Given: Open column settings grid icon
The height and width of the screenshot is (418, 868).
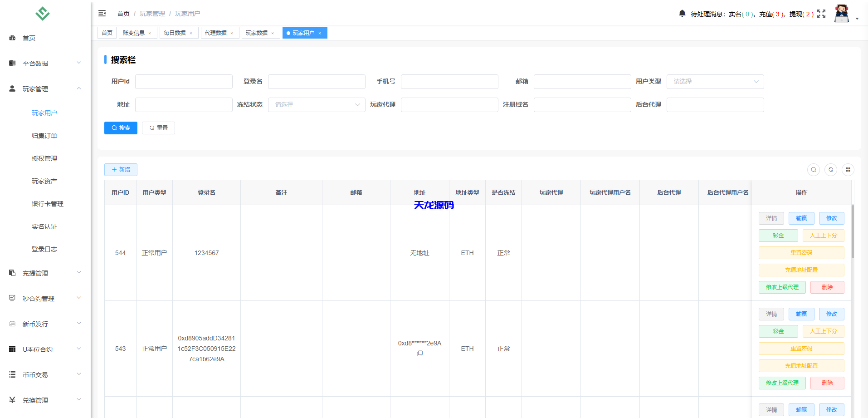Looking at the screenshot, I should tap(848, 169).
